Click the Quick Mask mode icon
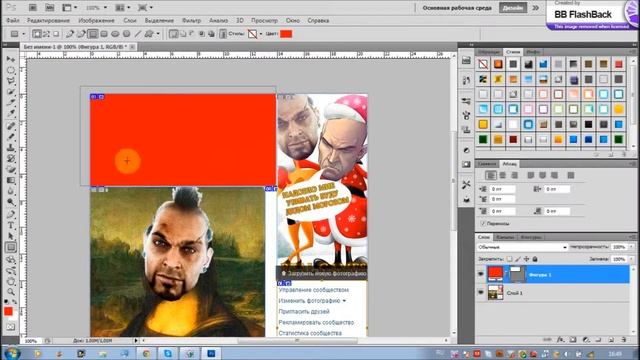640x360 pixels. (11, 327)
